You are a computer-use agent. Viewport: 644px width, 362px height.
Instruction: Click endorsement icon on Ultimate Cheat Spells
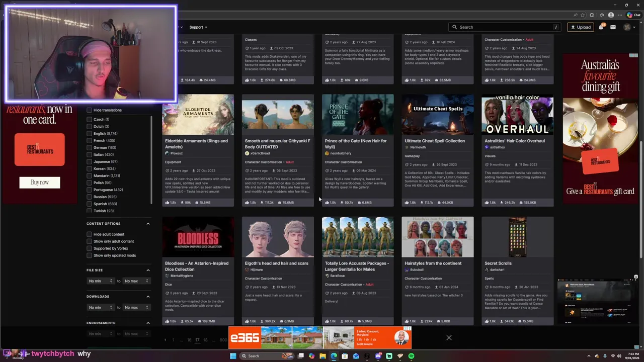[407, 203]
